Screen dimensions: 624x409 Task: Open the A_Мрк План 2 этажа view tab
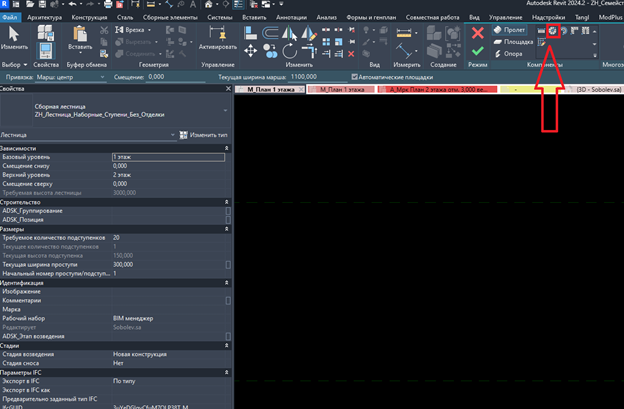click(x=438, y=90)
